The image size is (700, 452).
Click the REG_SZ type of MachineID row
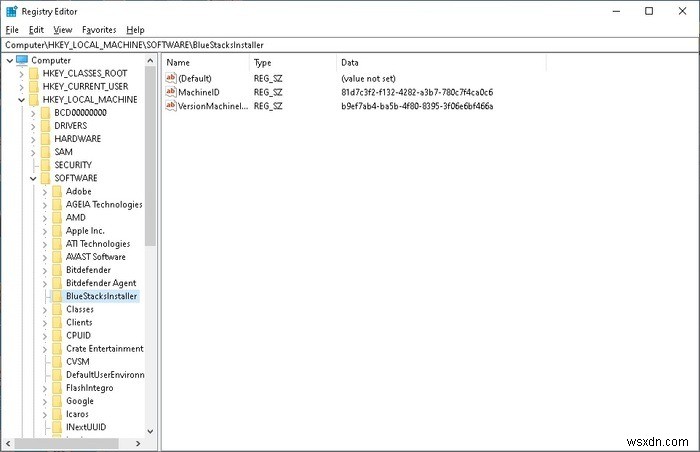[268, 92]
